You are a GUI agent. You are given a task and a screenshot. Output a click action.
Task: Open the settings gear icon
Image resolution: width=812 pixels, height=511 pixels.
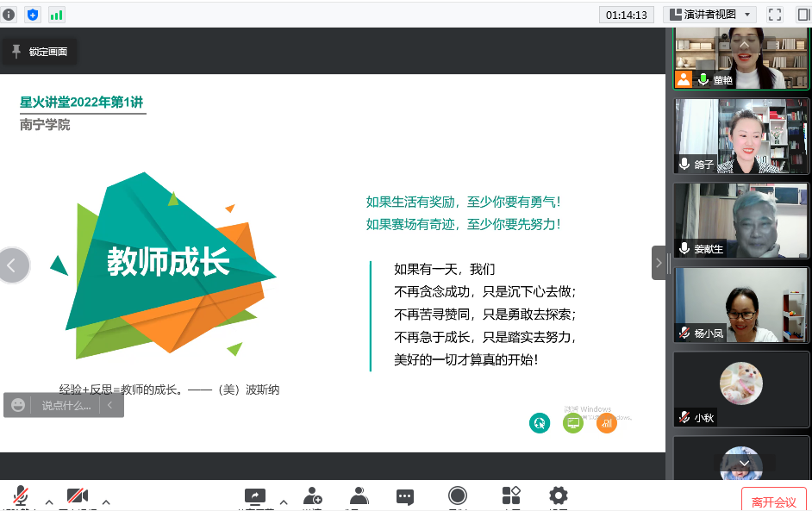559,495
